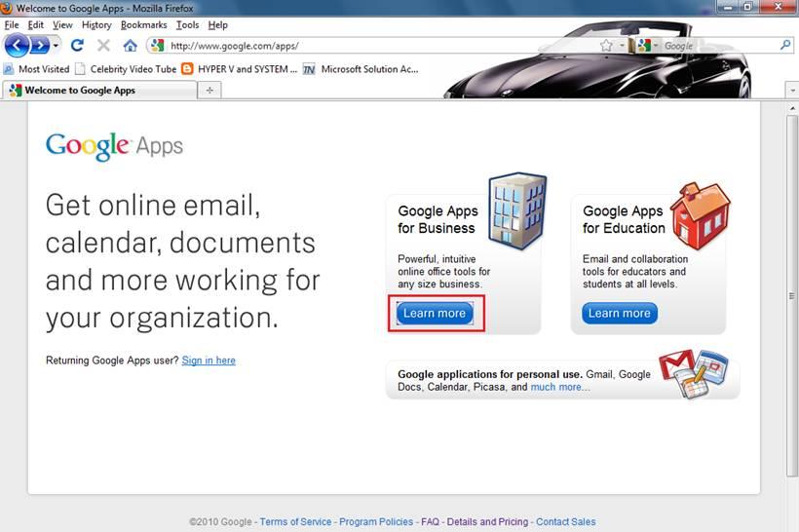Click the vertical scrollbar thumb
The image size is (799, 532).
(x=792, y=295)
